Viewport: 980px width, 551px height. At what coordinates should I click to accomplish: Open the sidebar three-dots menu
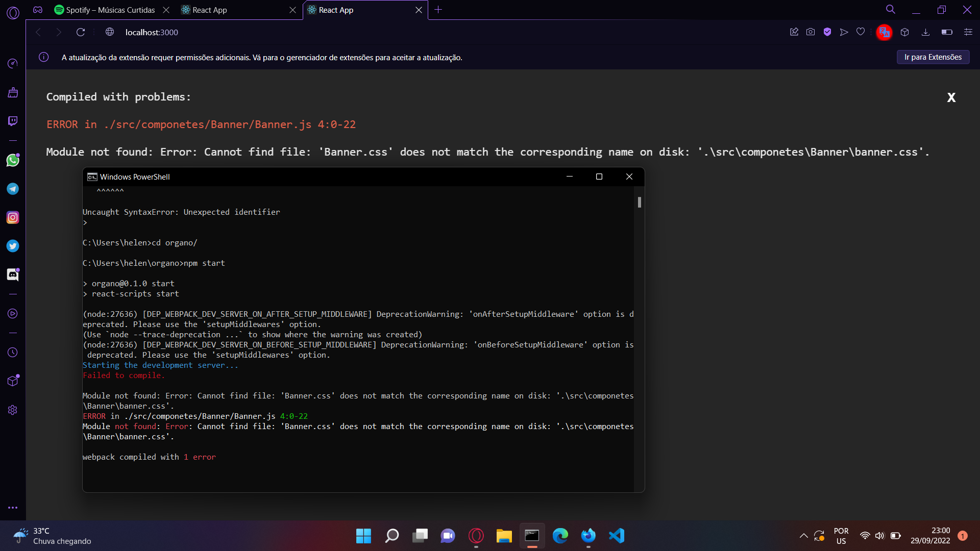coord(13,508)
